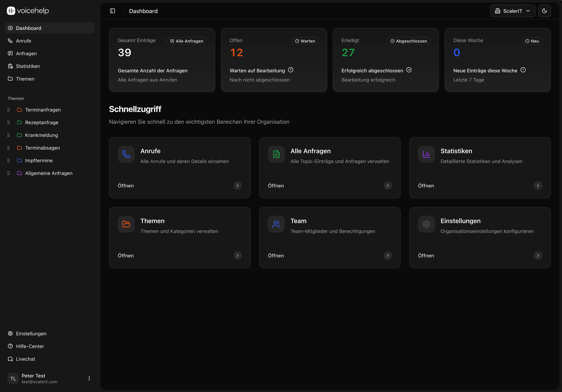Click drag handle next to Terminanfragen
Image resolution: width=562 pixels, height=392 pixels.
9,110
